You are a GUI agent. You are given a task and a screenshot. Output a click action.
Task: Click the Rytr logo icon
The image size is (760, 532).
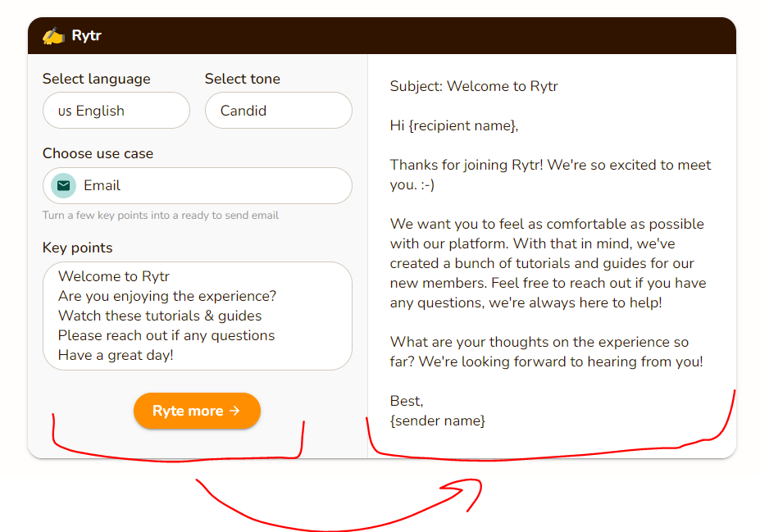(x=52, y=35)
